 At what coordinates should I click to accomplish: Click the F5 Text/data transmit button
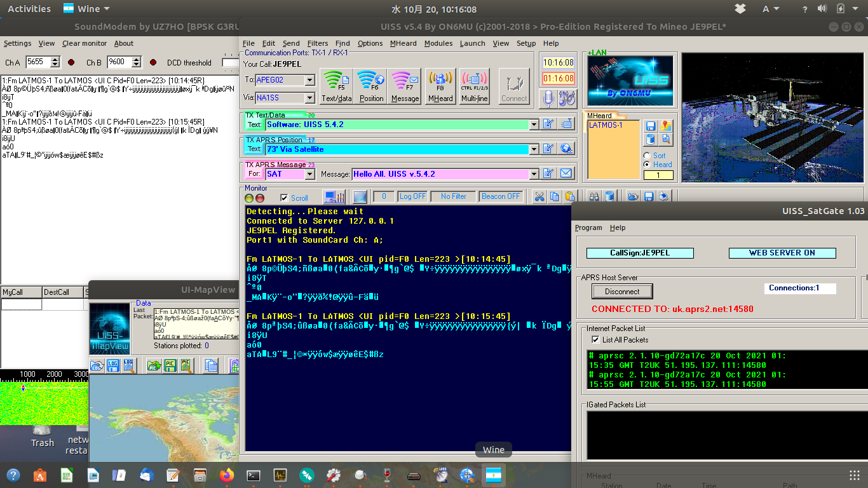coord(336,86)
